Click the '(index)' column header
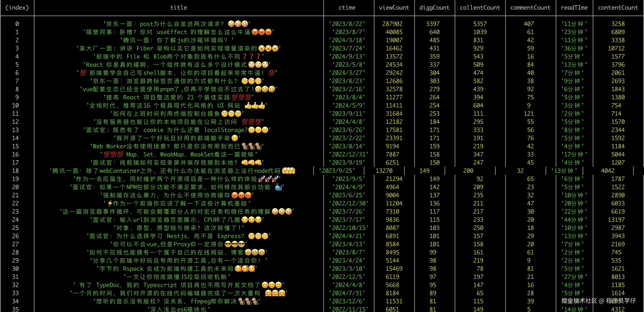The width and height of the screenshot is (644, 312). tap(17, 8)
